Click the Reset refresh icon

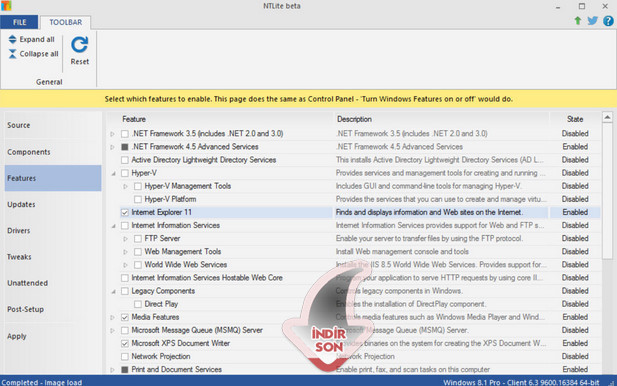point(79,44)
